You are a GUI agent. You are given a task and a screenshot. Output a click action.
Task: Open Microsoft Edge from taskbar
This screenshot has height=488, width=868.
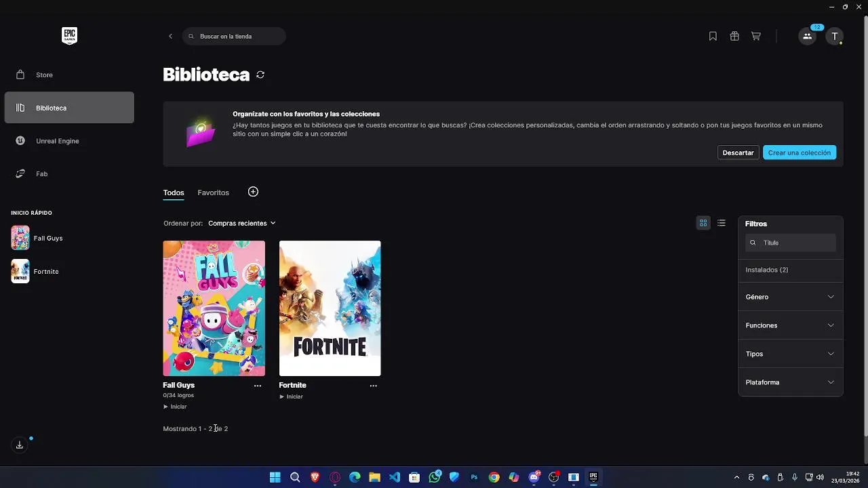(355, 477)
